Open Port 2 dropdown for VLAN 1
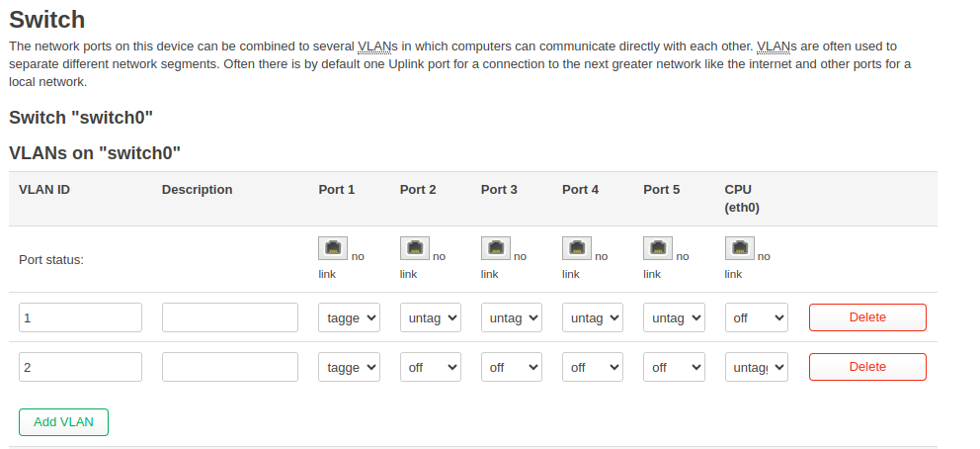This screenshot has height=449, width=980. (x=431, y=317)
